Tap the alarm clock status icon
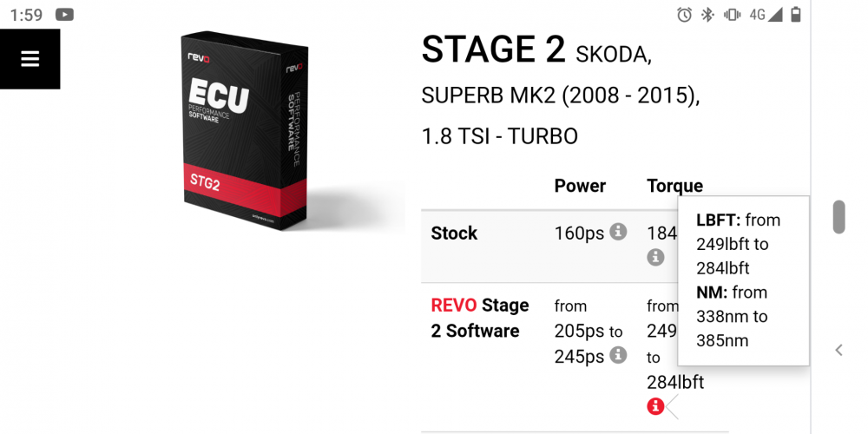This screenshot has width=868, height=434. click(x=684, y=15)
